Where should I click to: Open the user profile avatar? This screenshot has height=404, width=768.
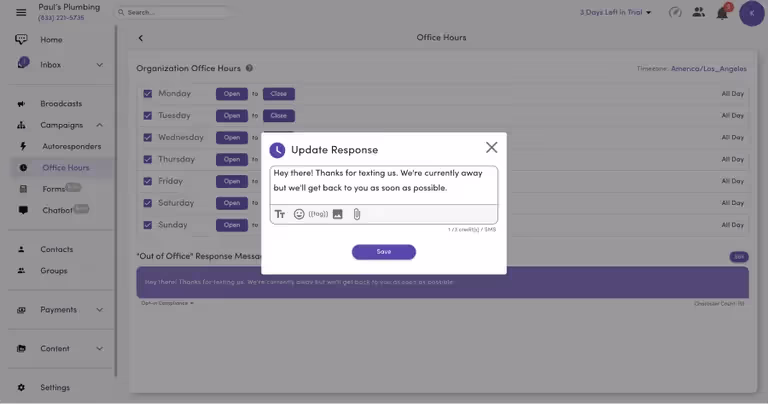751,13
